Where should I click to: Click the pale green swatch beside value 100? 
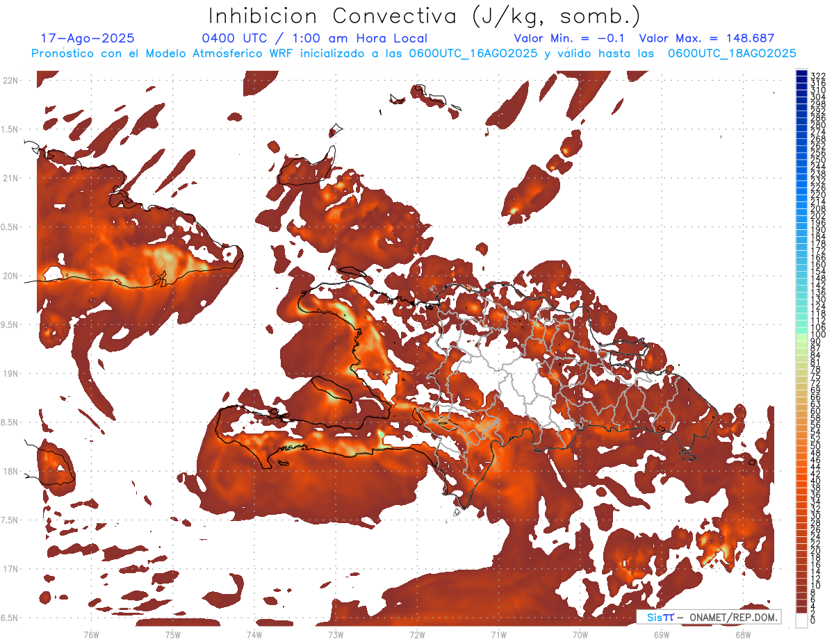point(801,338)
